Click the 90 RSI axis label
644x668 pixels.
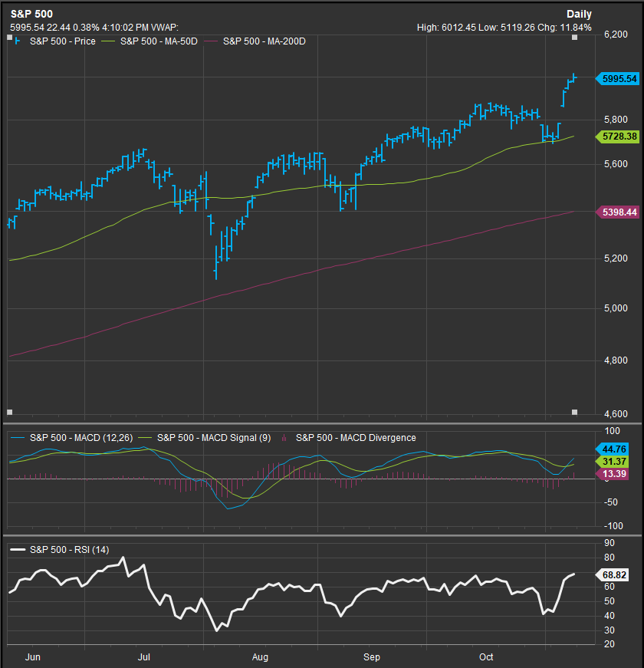(x=609, y=543)
